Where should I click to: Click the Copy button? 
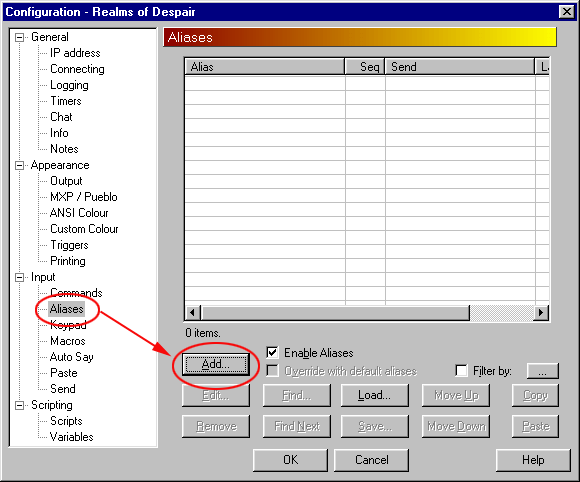pos(535,395)
